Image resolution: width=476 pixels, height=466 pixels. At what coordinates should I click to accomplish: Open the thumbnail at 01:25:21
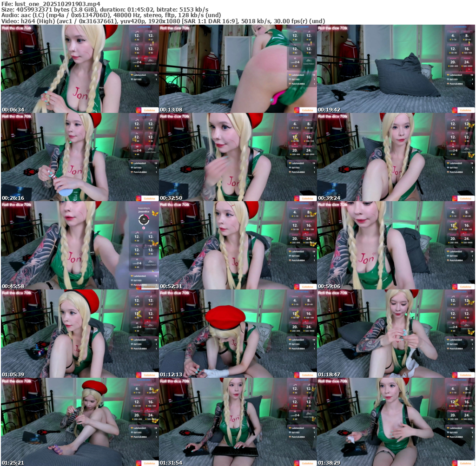click(x=80, y=422)
